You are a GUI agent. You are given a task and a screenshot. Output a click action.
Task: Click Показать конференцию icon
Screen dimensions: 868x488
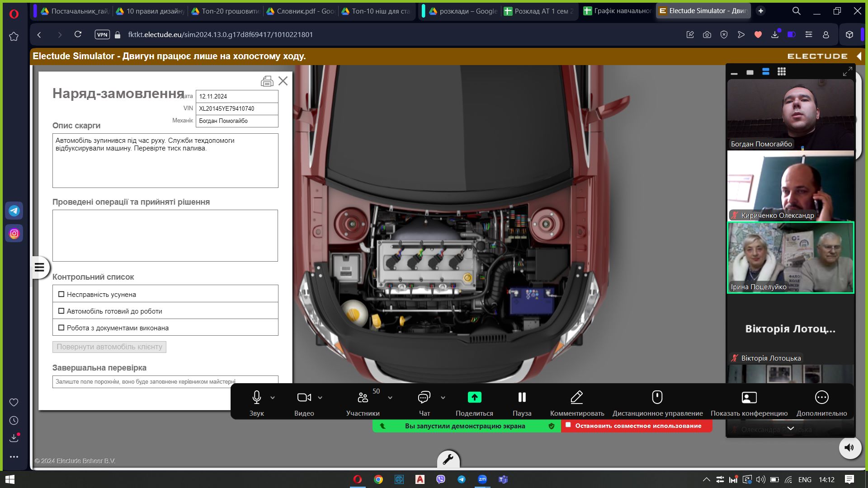click(749, 397)
